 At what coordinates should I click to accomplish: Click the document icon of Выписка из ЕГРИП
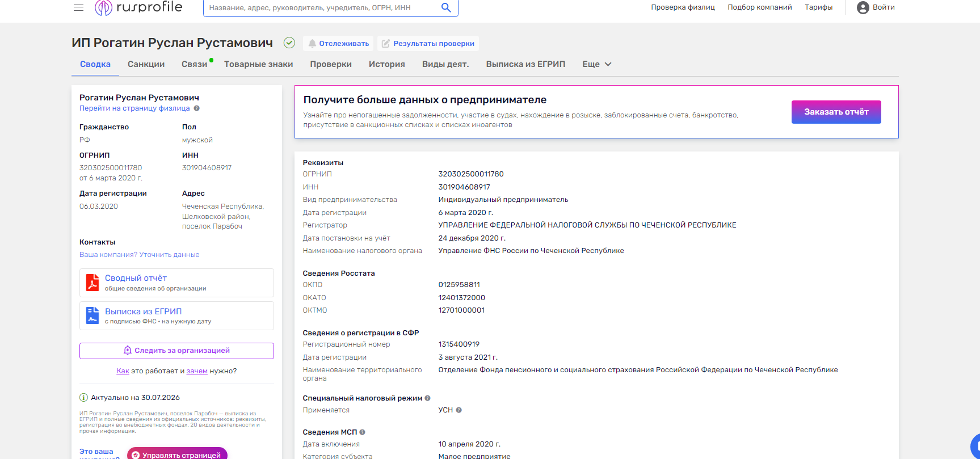point(92,315)
